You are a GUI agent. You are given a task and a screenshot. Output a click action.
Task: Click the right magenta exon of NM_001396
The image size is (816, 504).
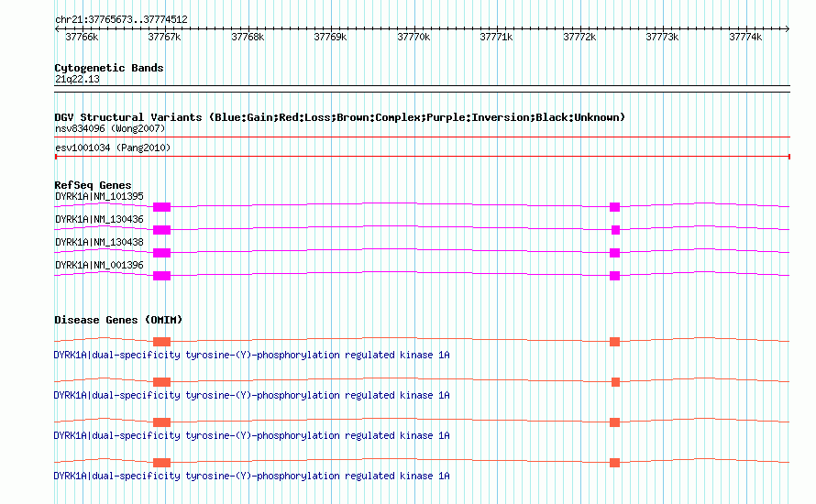[x=614, y=276]
